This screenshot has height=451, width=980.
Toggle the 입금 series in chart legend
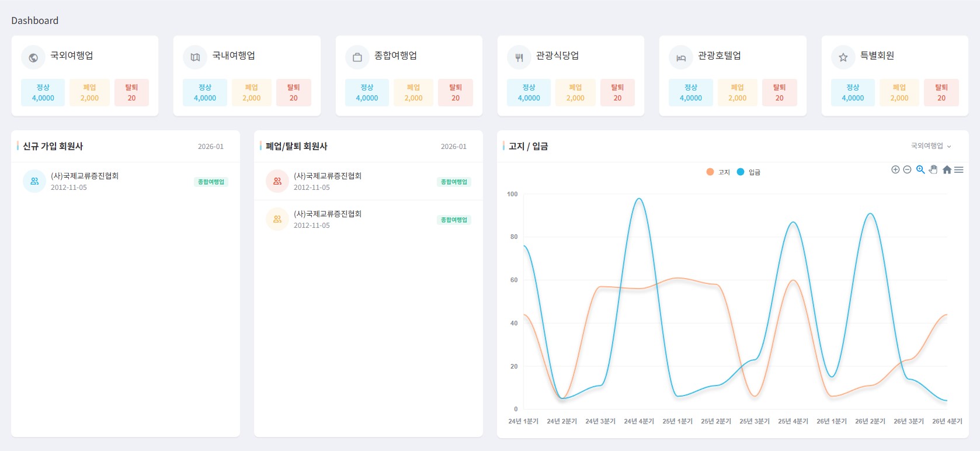[749, 172]
